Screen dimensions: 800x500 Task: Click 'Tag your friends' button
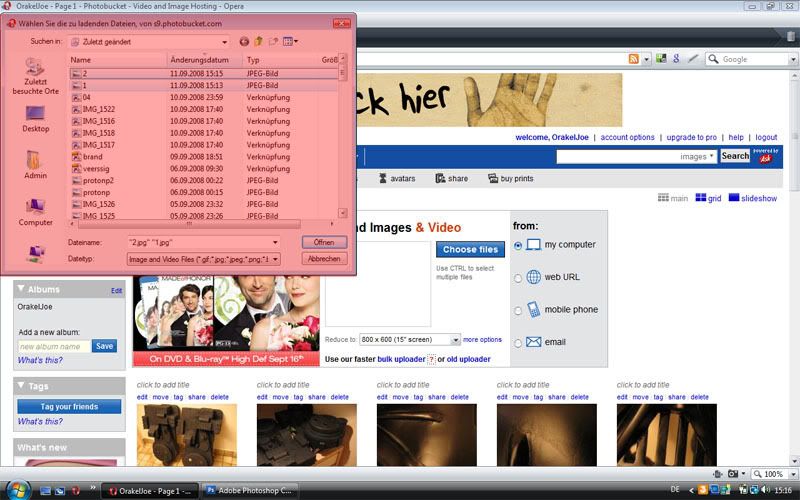point(69,407)
